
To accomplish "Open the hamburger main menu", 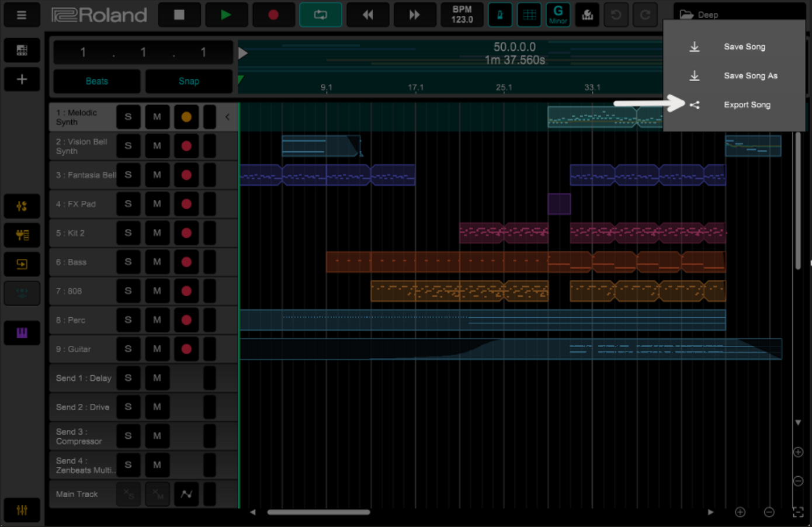I will coord(22,15).
